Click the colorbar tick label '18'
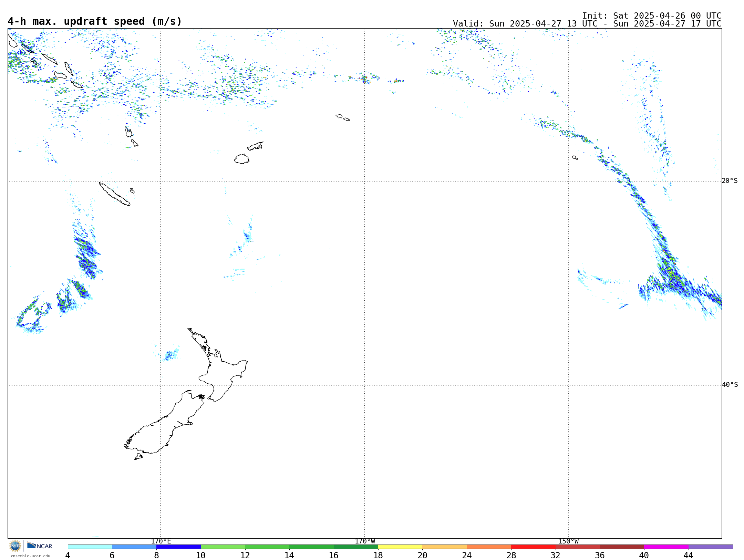The height and width of the screenshot is (560, 744). [378, 556]
